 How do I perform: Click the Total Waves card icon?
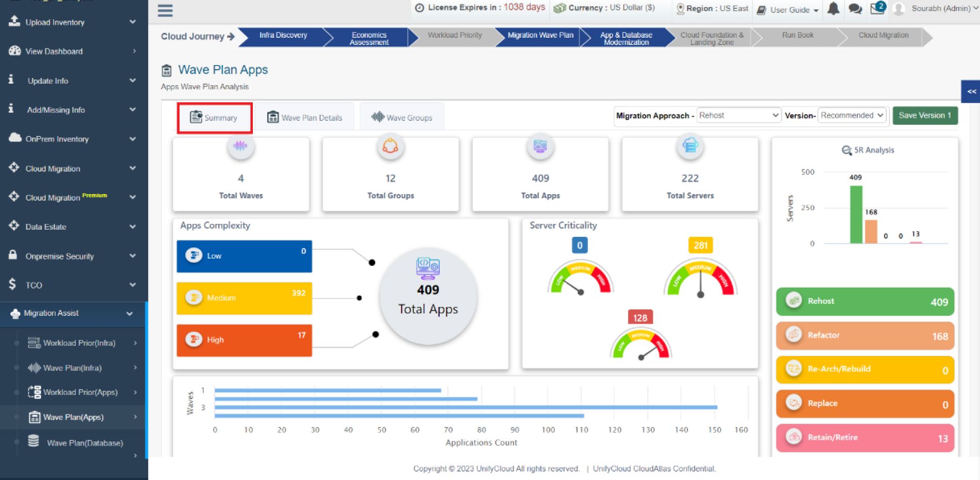click(x=240, y=146)
